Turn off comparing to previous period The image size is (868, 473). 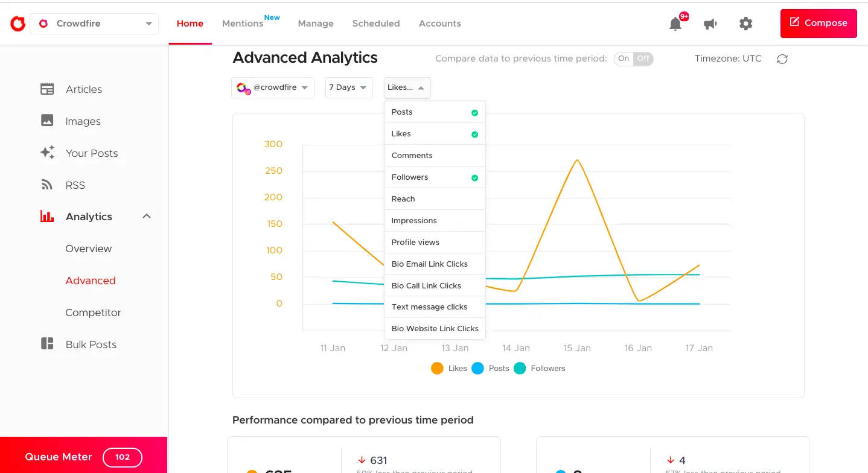(x=643, y=59)
